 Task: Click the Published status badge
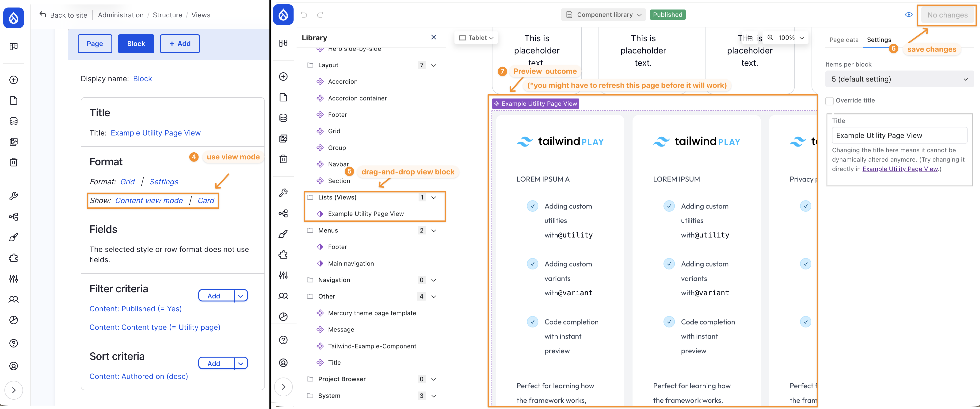click(x=668, y=15)
